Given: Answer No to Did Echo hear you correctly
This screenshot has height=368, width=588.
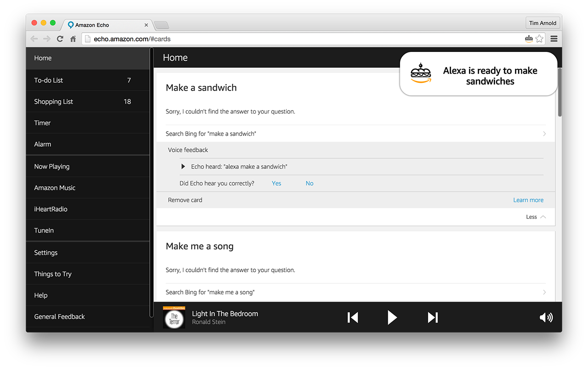Looking at the screenshot, I should (310, 183).
